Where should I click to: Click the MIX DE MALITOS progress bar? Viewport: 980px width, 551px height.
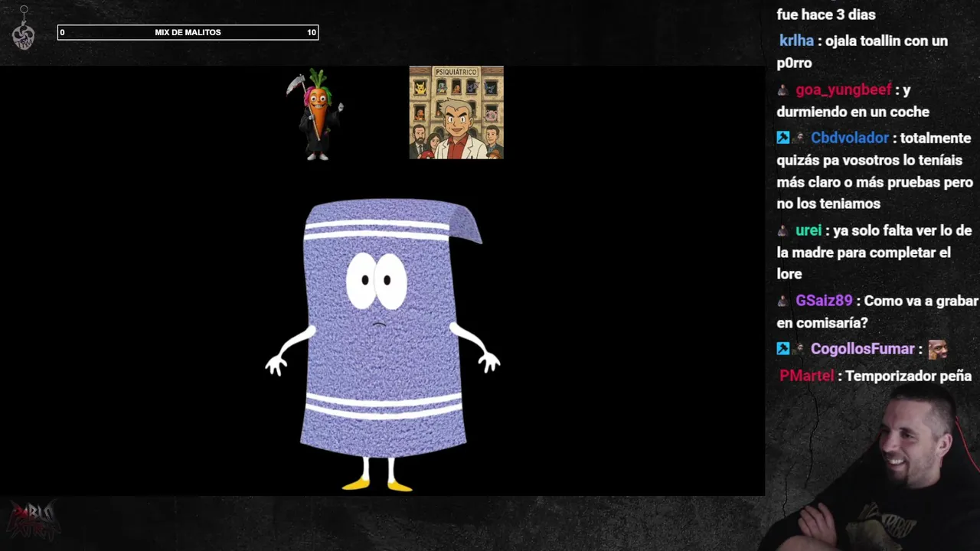point(188,32)
